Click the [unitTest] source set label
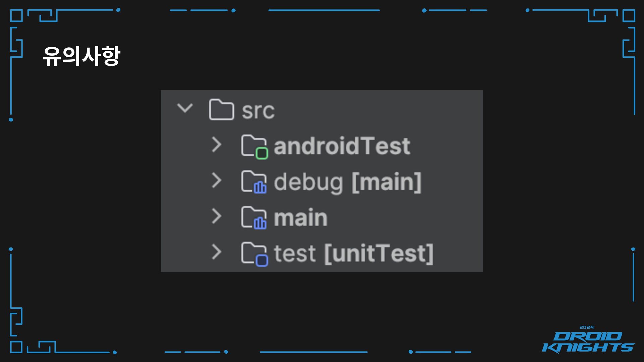Screen dimensions: 644x362 point(379,254)
